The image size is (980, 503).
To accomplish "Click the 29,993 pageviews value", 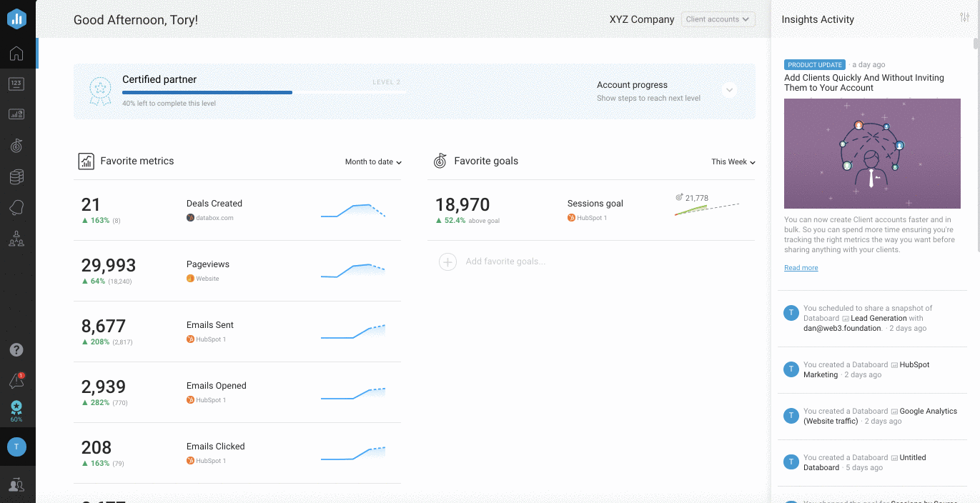I will tap(109, 265).
